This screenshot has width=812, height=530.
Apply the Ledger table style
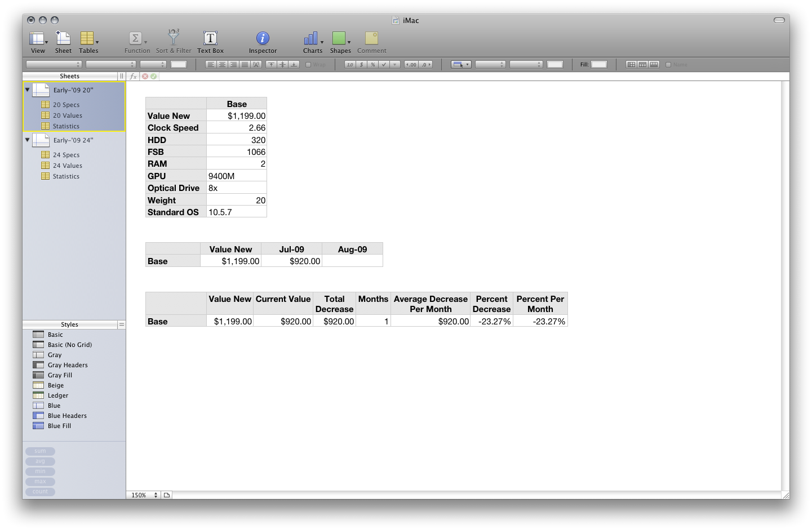58,395
